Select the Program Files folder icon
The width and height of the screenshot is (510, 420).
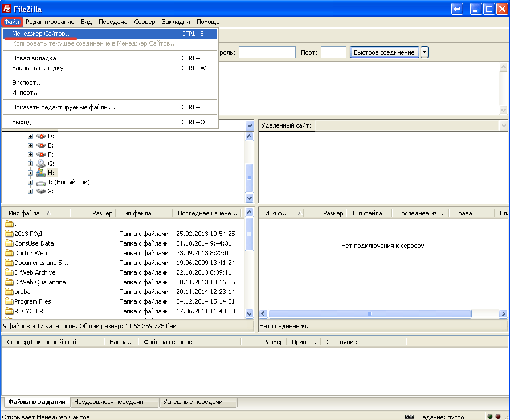click(9, 301)
